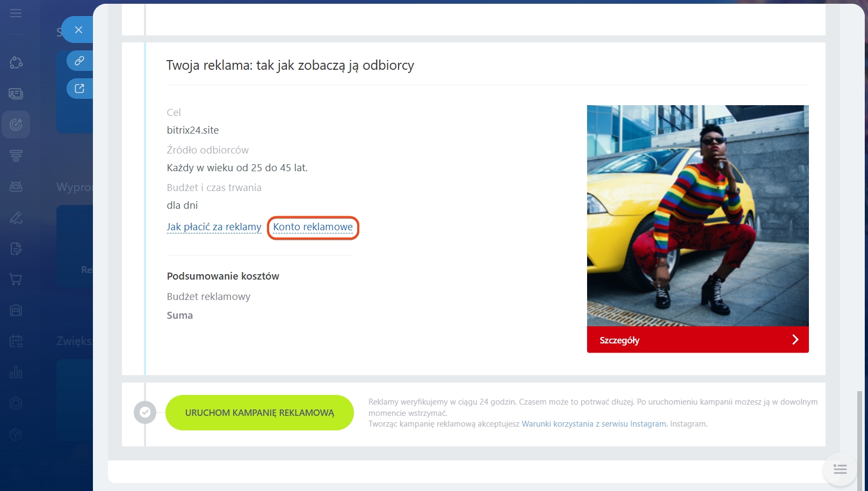Open the Marketing target icon in sidebar
868x491 pixels.
(x=16, y=124)
